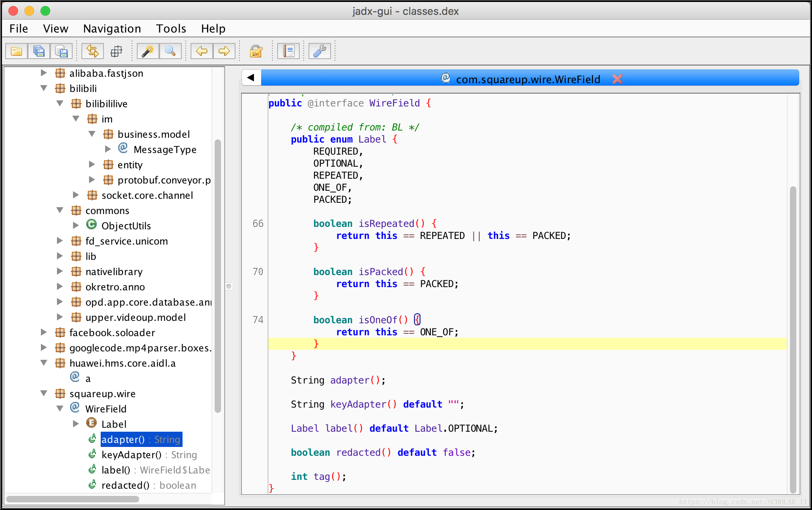Click the deobfuscation toolbar icon
The width and height of the screenshot is (812, 510).
[x=256, y=51]
